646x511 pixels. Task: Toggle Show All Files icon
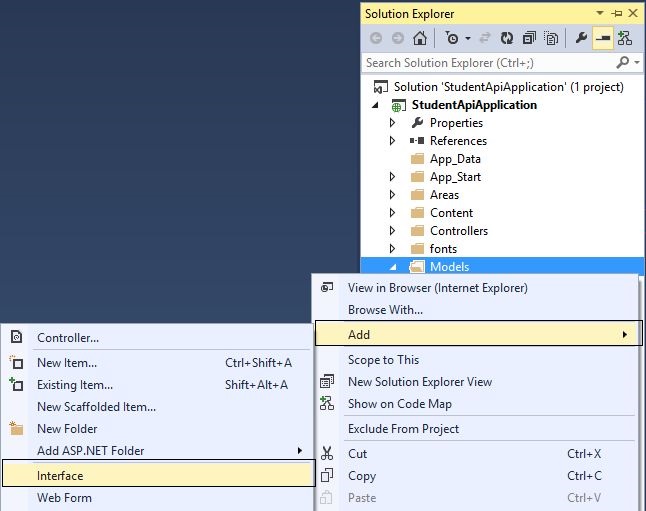tap(551, 38)
